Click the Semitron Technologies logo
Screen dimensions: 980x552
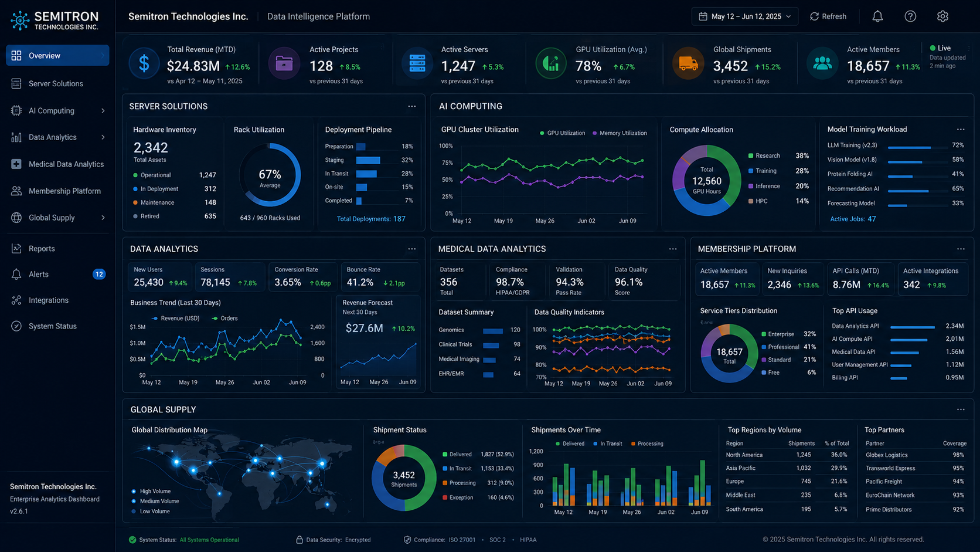click(x=55, y=21)
